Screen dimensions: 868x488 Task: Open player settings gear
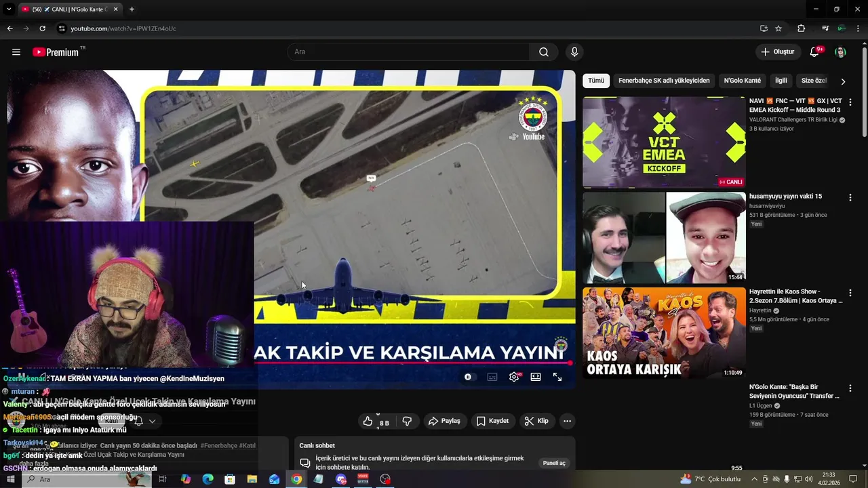pyautogui.click(x=514, y=377)
